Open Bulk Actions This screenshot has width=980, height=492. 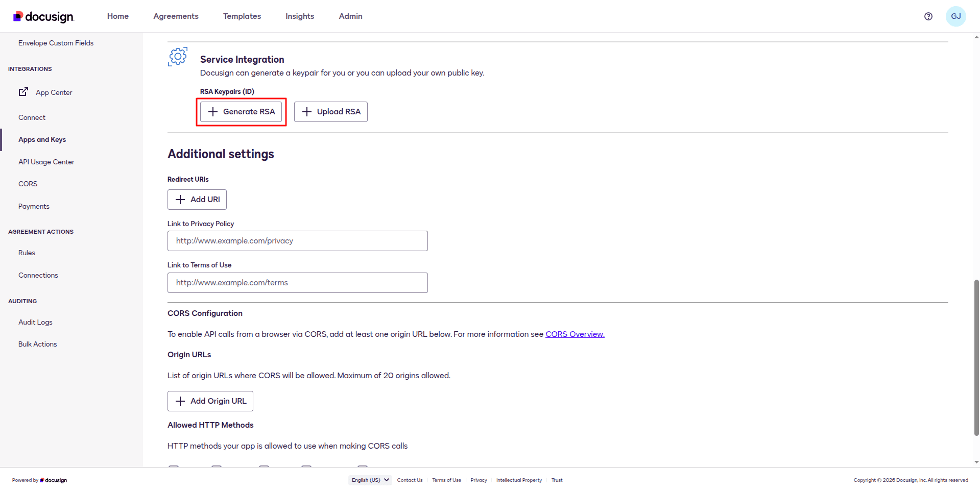tap(38, 344)
